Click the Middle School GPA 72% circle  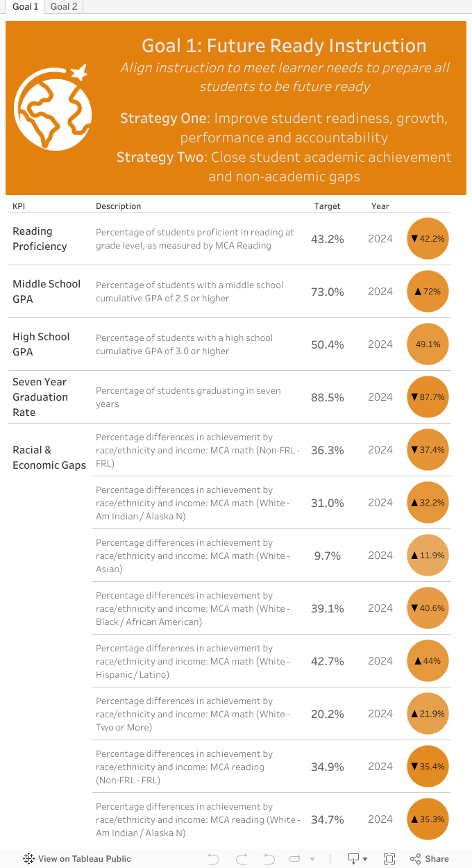click(428, 291)
